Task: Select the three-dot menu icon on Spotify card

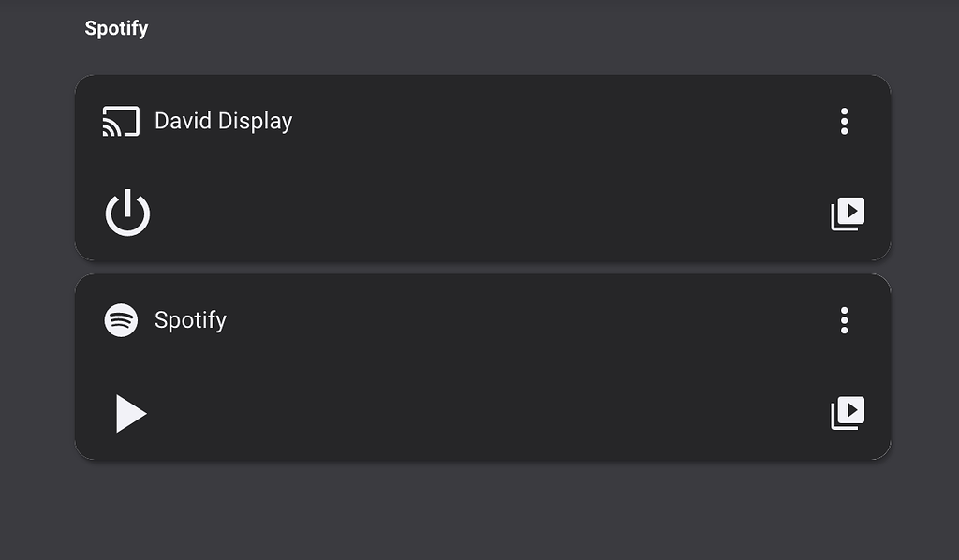Action: point(845,320)
